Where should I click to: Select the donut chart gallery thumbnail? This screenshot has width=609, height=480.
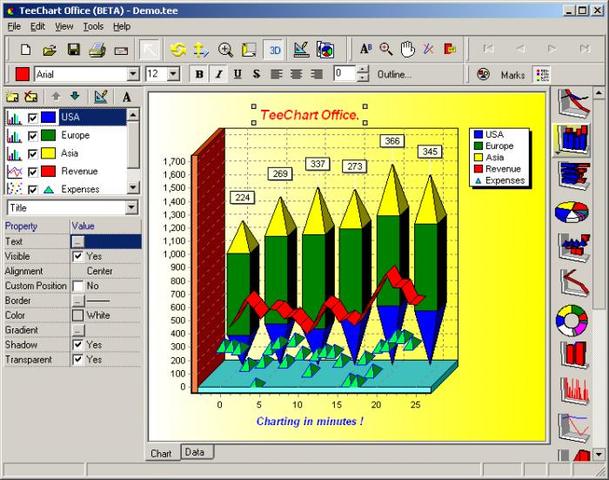pos(572,320)
